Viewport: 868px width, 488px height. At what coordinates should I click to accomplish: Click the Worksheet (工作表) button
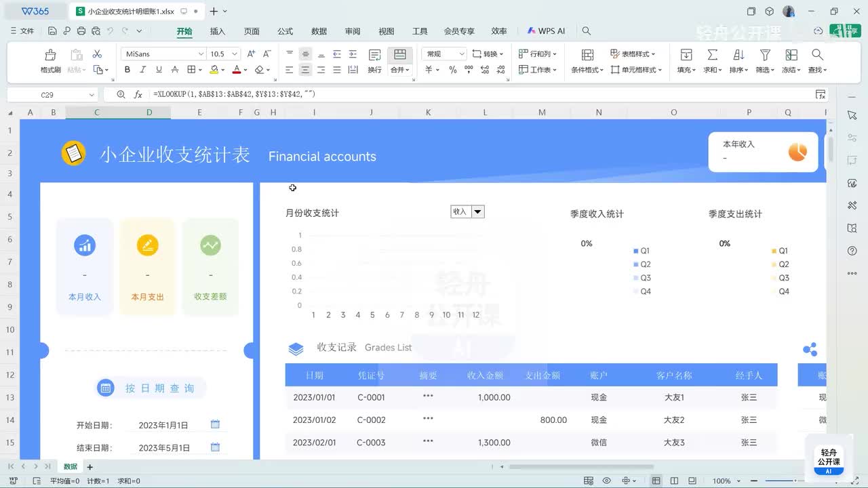[538, 70]
